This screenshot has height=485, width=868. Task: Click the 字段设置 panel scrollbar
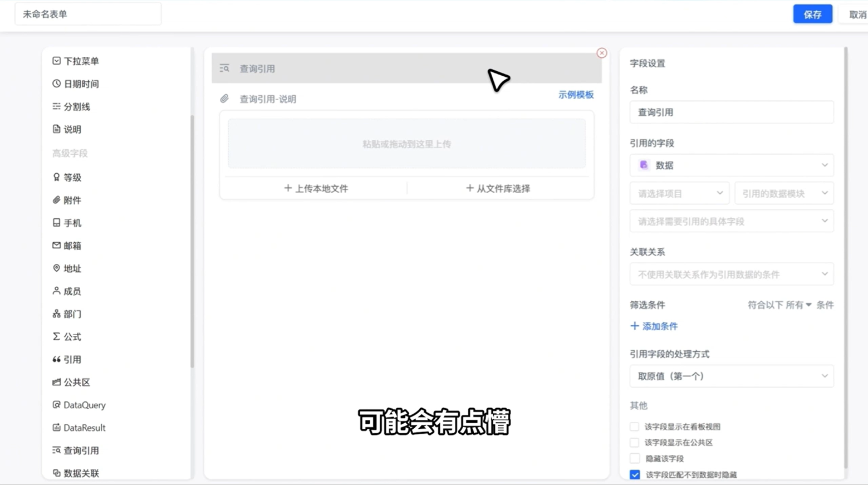[846, 256]
